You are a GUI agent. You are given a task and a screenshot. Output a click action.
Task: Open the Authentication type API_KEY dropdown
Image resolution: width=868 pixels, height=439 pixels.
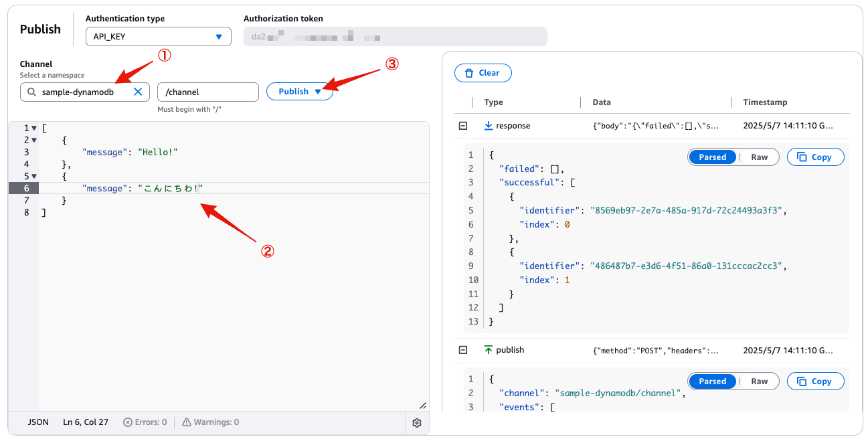click(x=159, y=37)
